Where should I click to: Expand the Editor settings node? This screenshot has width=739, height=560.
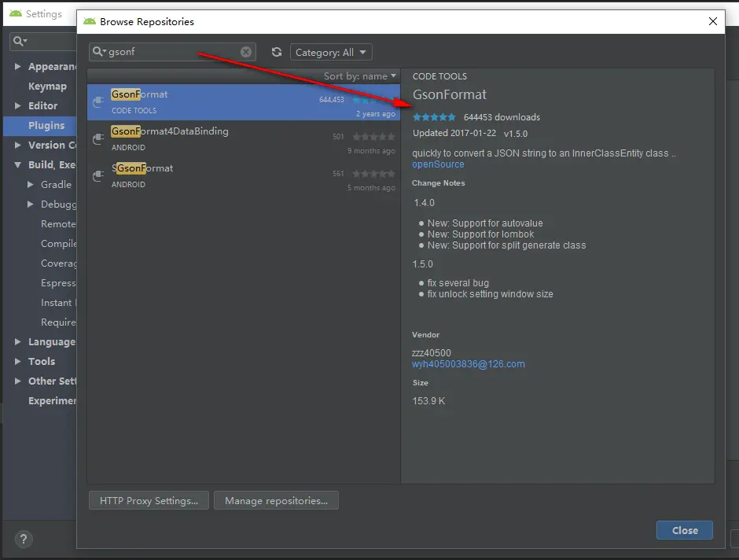[x=18, y=105]
